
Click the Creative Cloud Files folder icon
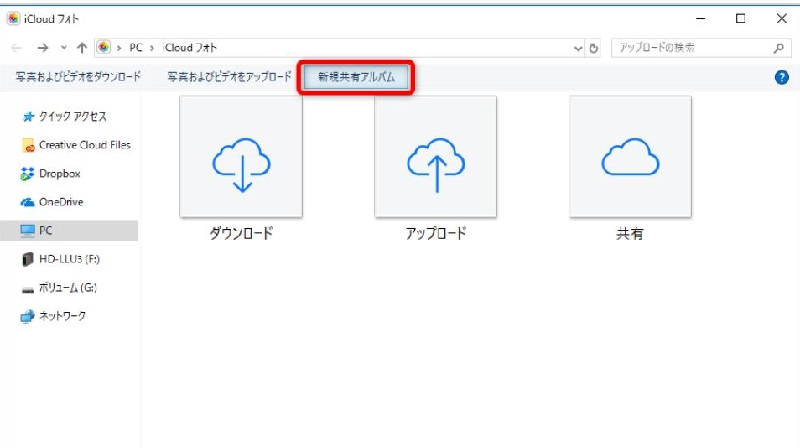tap(28, 145)
